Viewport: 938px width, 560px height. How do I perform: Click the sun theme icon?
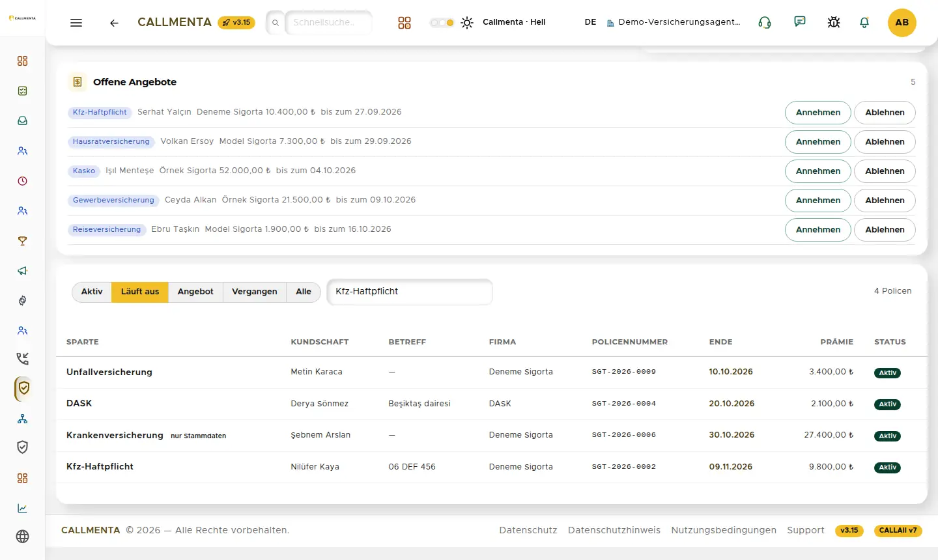(467, 23)
